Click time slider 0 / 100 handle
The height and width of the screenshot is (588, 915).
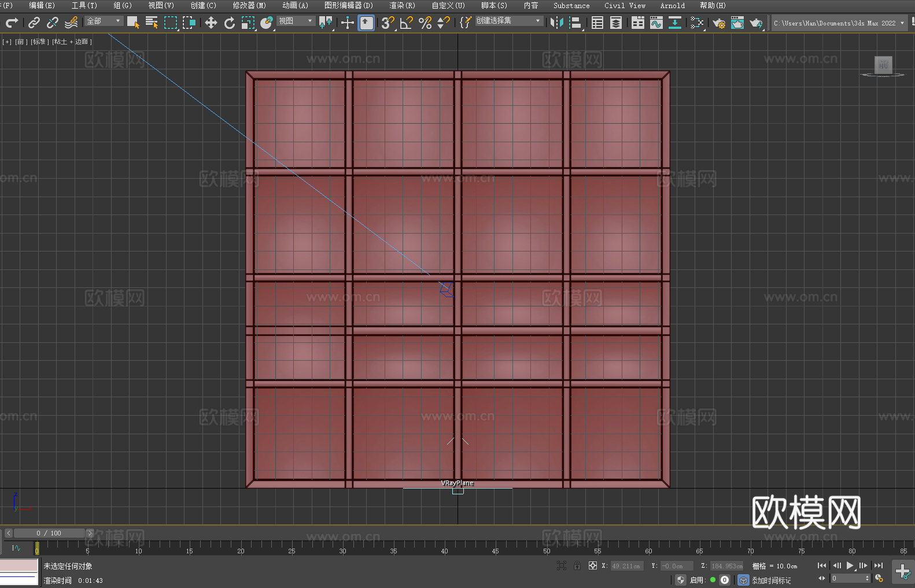[49, 533]
